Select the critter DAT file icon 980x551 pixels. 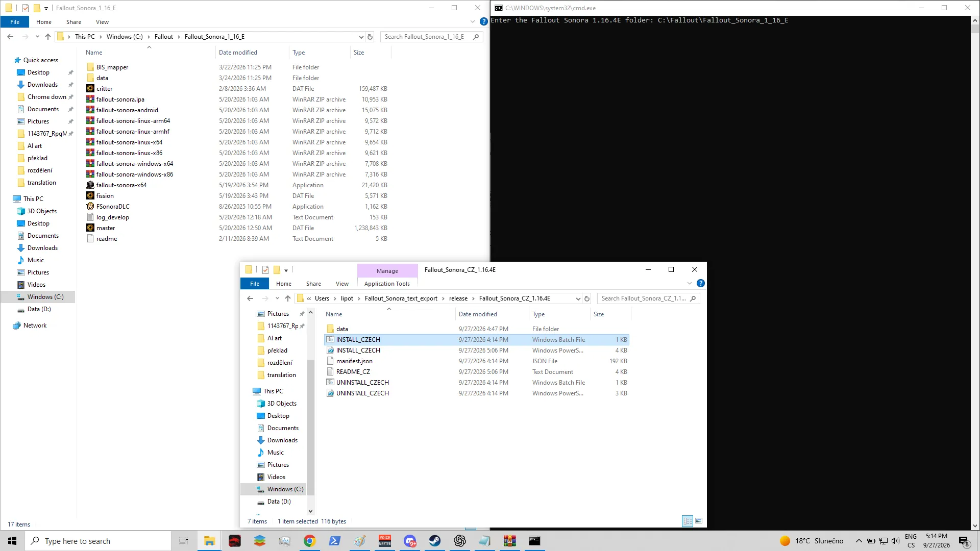coord(90,89)
